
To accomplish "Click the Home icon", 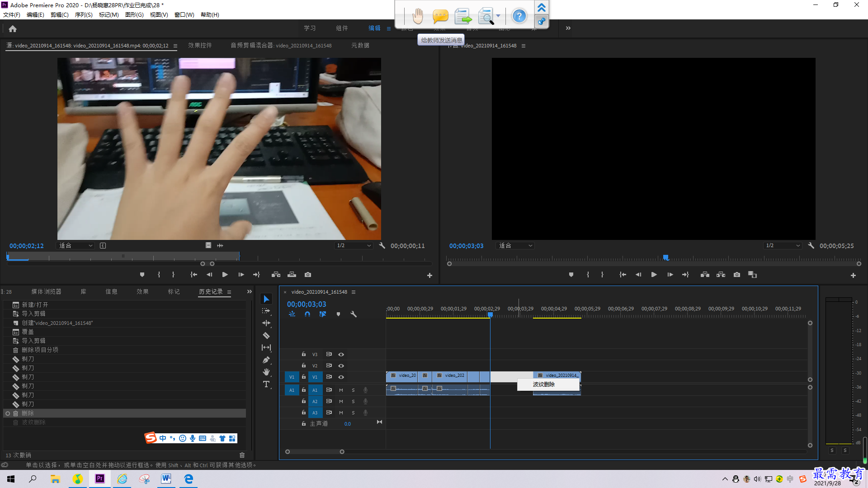I will (13, 28).
